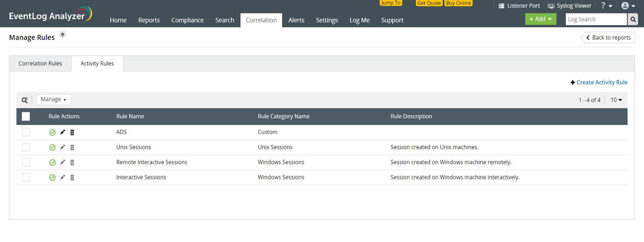Click the green enabled status icon for Unix Sessions
The width and height of the screenshot is (644, 242).
(52, 148)
